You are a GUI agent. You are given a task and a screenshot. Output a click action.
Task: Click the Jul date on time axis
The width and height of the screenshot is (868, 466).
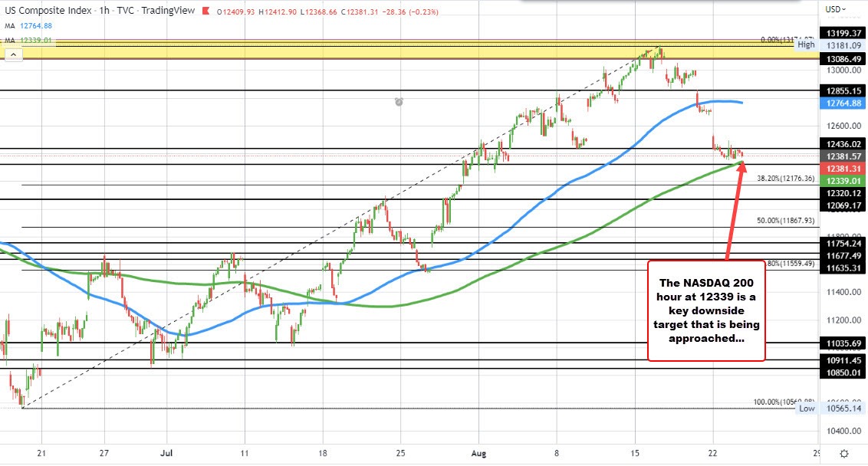[x=166, y=453]
